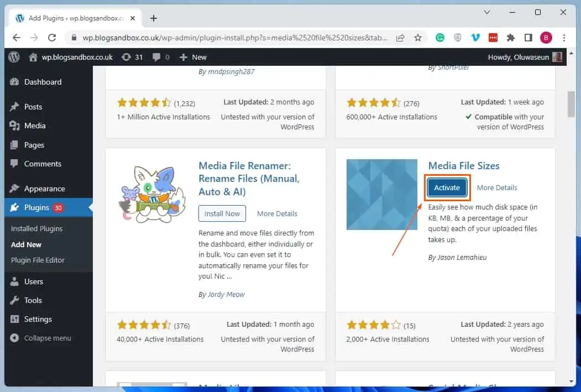Open a new browser tab
This screenshot has width=581, height=392.
pos(153,18)
